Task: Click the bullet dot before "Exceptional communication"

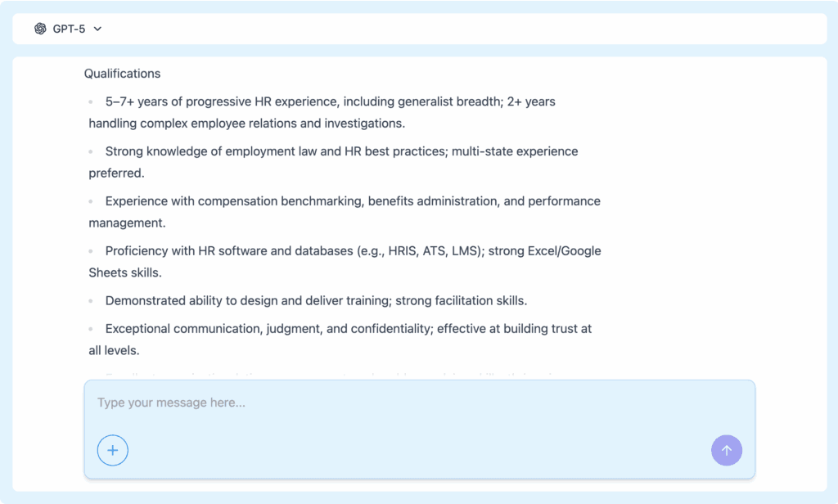Action: (x=92, y=330)
